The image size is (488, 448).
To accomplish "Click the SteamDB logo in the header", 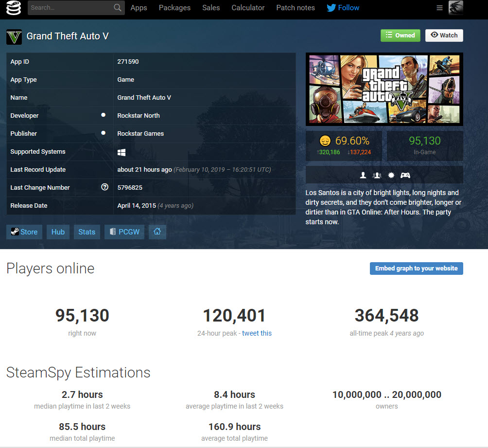I will (x=14, y=8).
